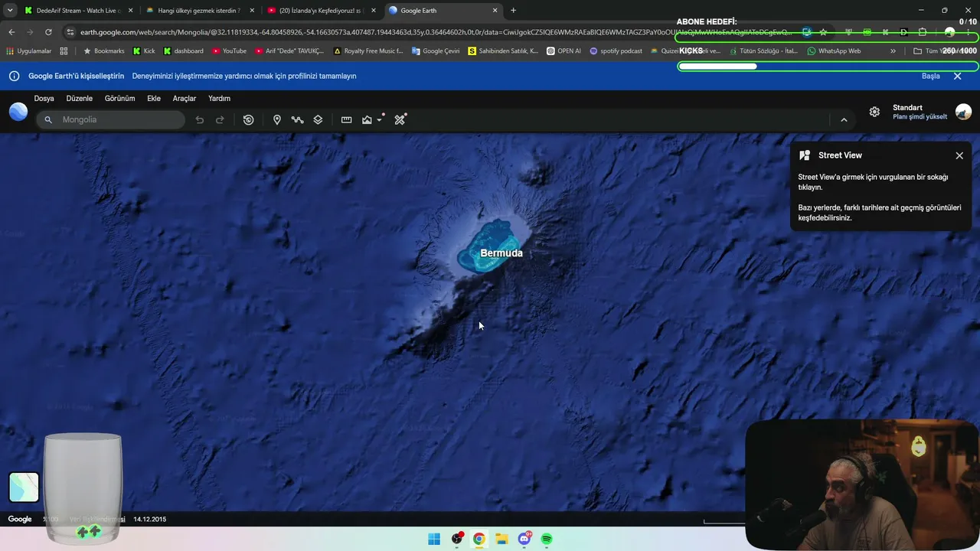
Task: Open the Ekle menu
Action: pyautogui.click(x=154, y=99)
